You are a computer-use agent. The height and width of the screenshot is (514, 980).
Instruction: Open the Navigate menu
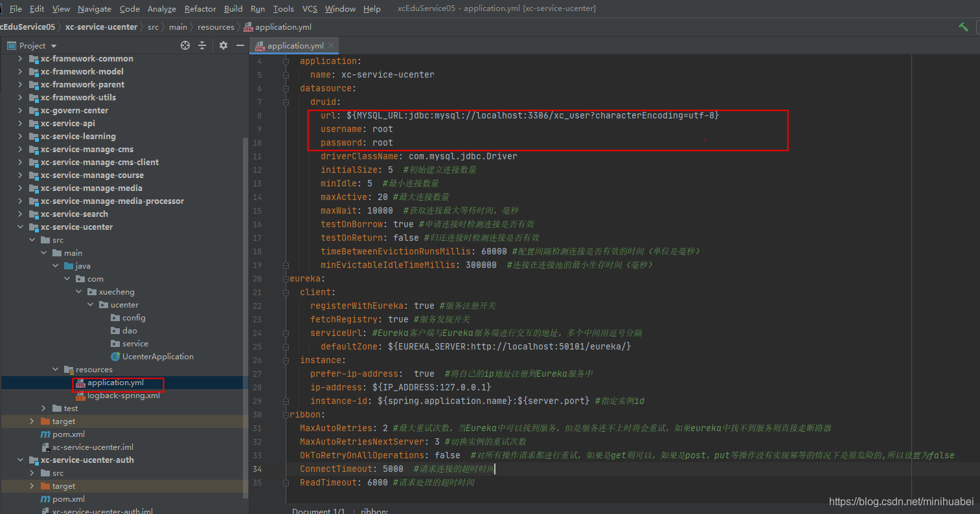coord(95,8)
